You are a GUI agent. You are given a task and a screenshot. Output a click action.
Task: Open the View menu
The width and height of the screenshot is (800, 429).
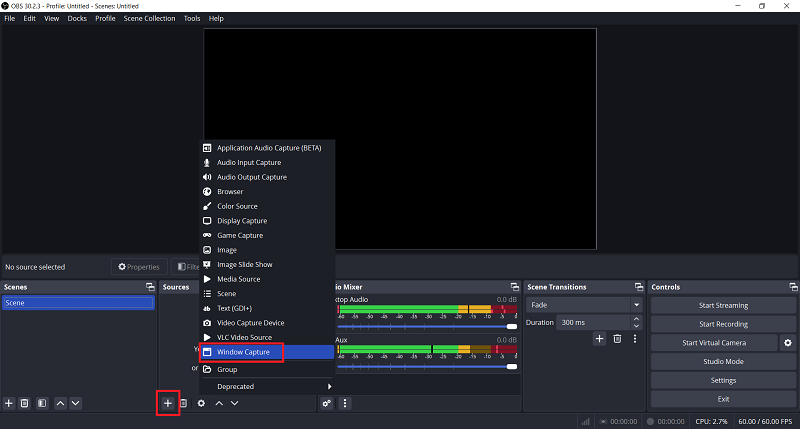pyautogui.click(x=52, y=18)
